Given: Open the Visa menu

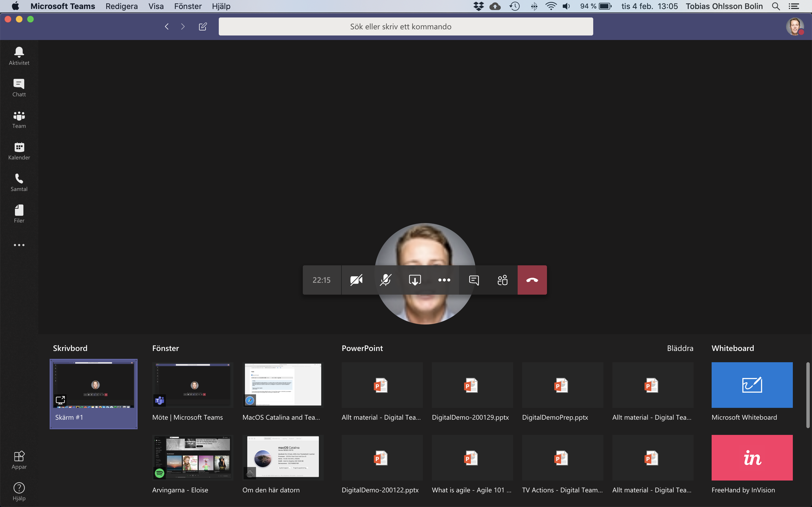Looking at the screenshot, I should [156, 6].
